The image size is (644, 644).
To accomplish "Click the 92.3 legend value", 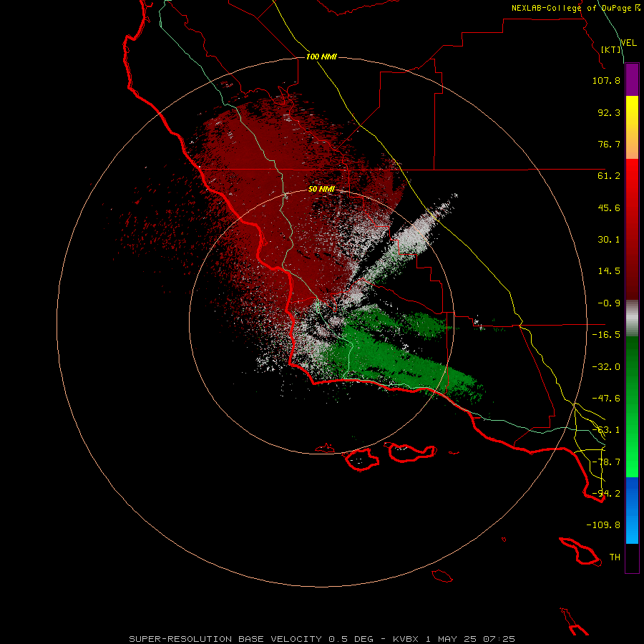I will coord(609,112).
